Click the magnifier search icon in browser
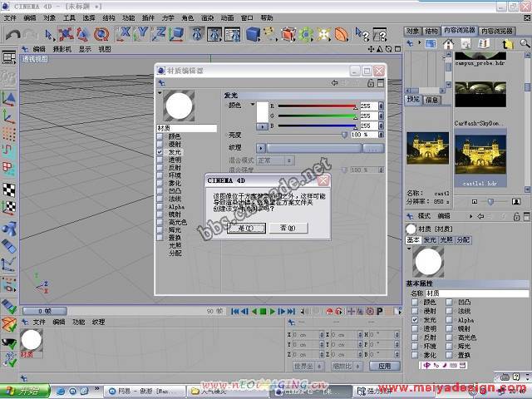 coord(525,44)
